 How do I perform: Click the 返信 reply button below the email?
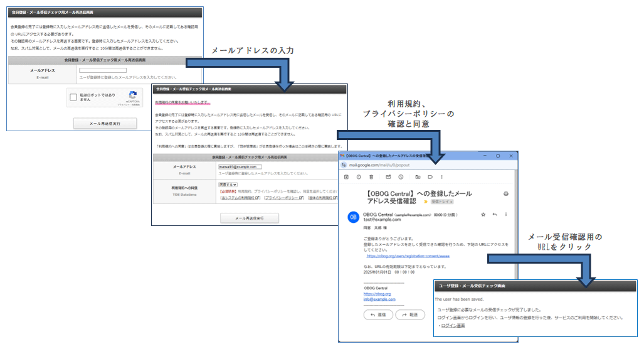[x=378, y=315]
